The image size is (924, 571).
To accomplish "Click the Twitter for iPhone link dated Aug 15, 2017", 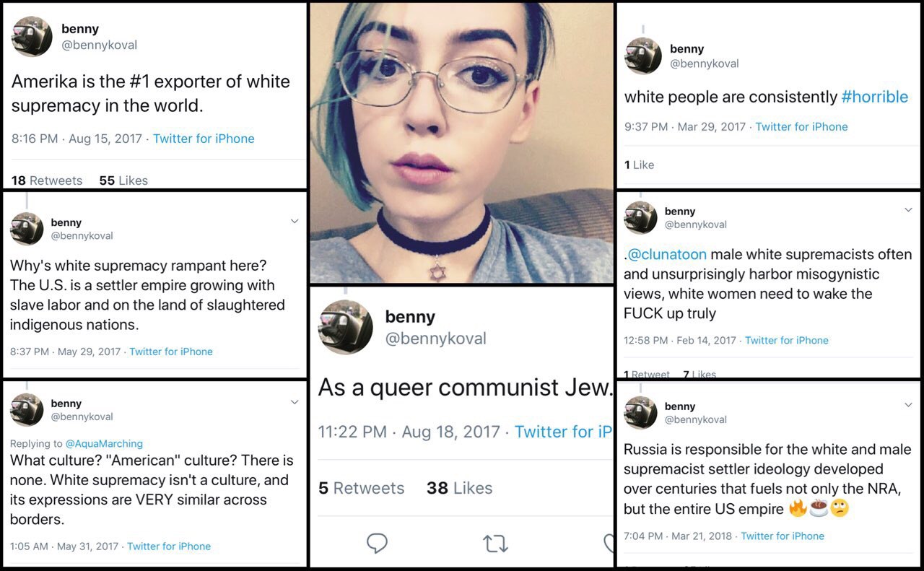I will coord(204,139).
